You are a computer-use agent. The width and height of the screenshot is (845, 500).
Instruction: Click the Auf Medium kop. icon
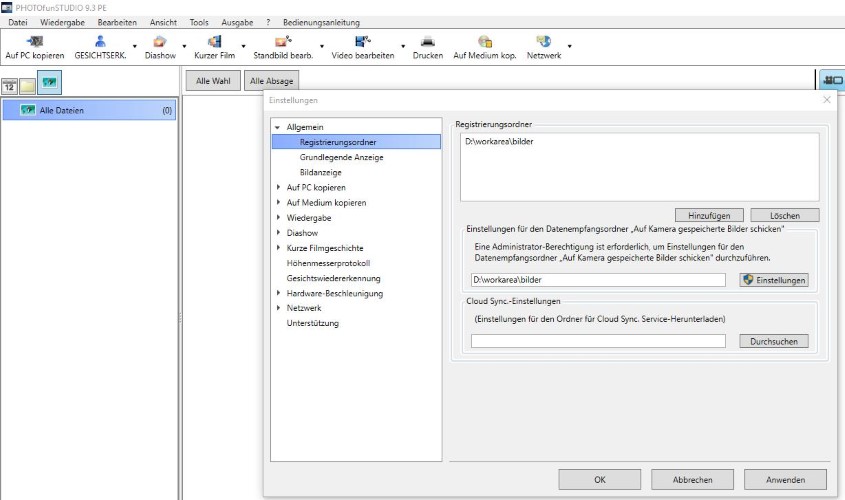click(484, 41)
